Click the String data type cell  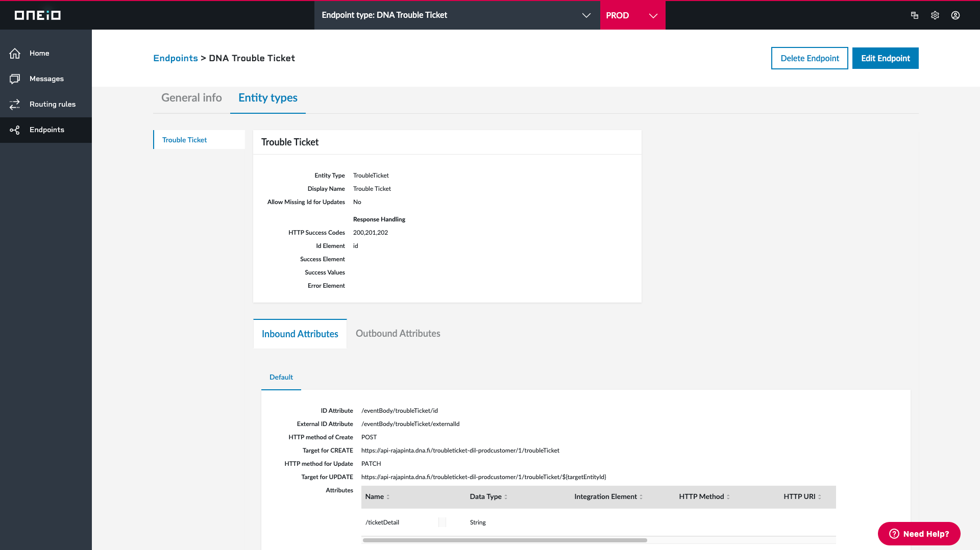478,522
